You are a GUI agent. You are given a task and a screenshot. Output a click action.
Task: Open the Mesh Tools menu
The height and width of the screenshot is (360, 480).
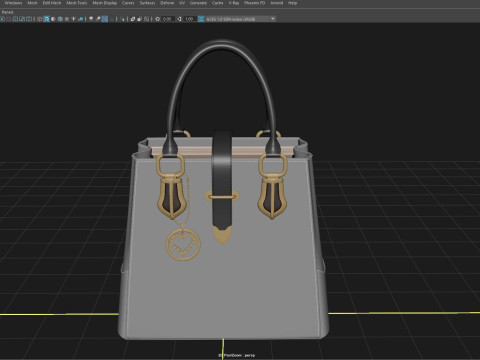tap(77, 3)
